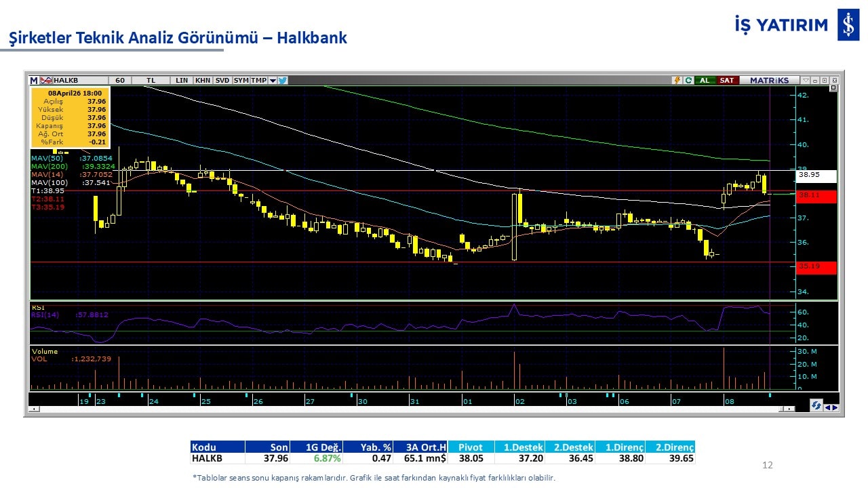Click the Twitter bird icon
This screenshot has height=488, width=868.
pyautogui.click(x=283, y=80)
